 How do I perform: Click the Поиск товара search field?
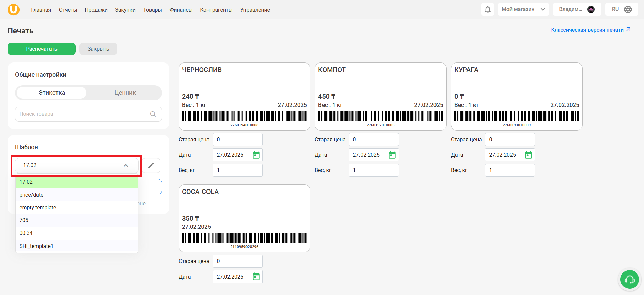88,114
